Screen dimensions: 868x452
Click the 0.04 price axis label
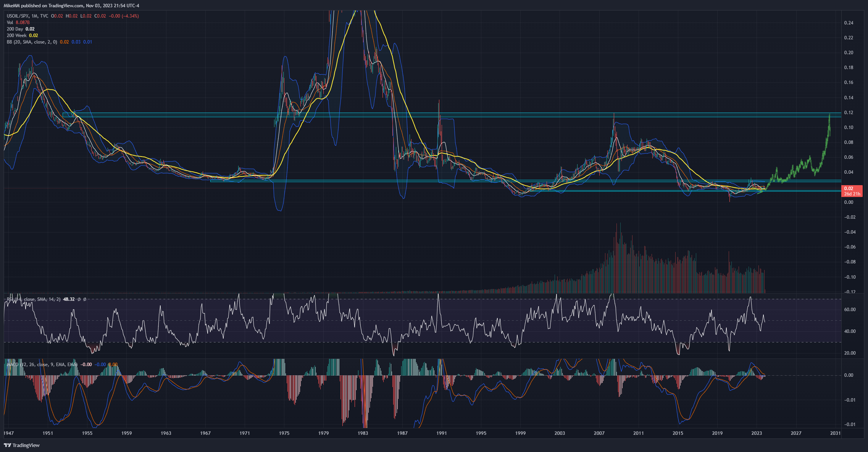[849, 172]
